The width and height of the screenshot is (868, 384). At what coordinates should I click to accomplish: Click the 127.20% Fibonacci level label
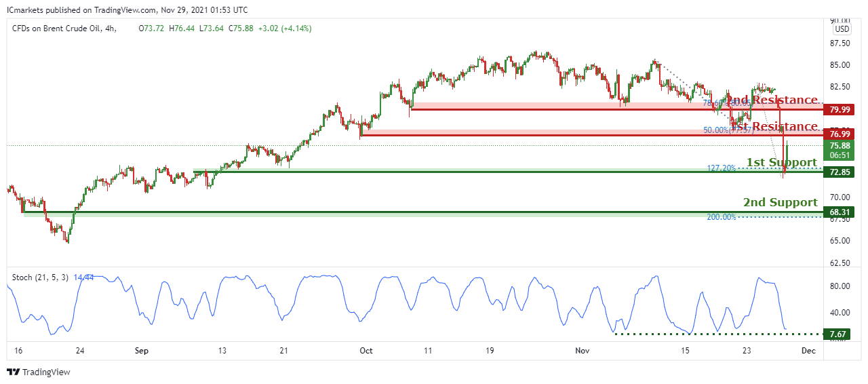click(722, 168)
